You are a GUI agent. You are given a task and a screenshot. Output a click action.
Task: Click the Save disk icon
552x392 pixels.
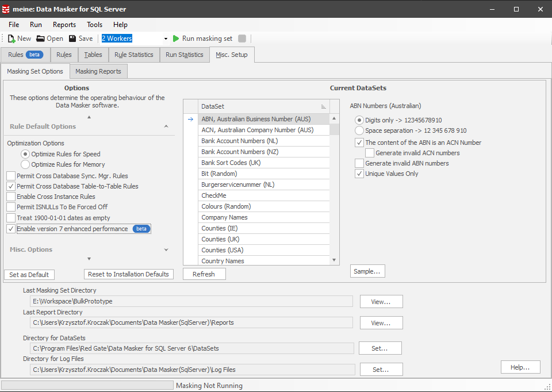point(72,39)
